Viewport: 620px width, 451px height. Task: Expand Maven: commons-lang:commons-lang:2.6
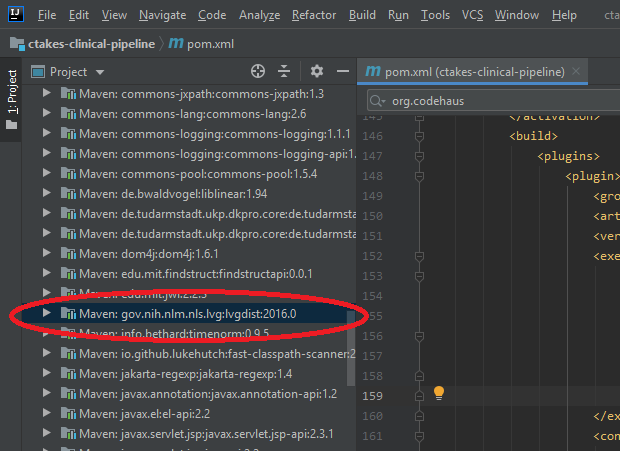pyautogui.click(x=46, y=113)
